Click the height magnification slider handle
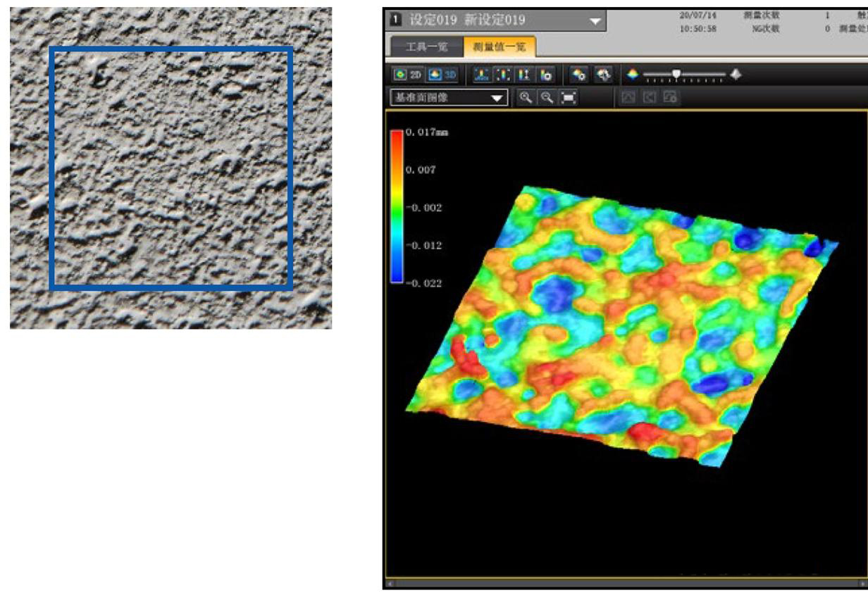Screen dimensions: 868x600 (676, 73)
